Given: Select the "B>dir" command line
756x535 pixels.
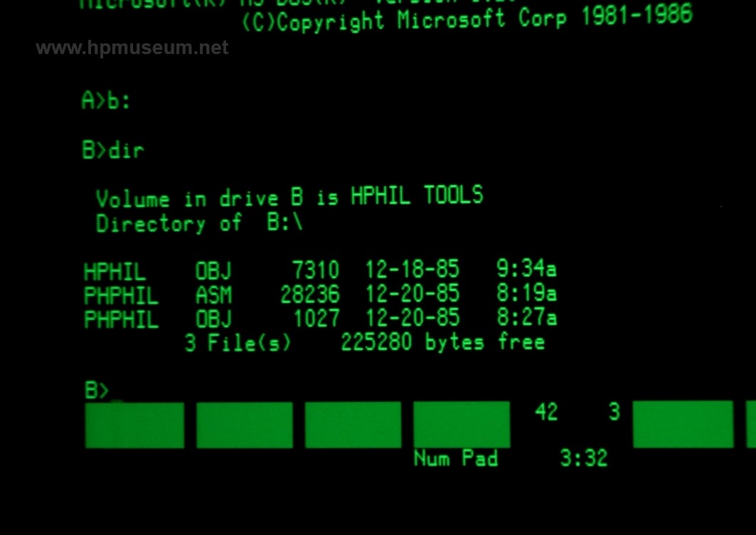Looking at the screenshot, I should click(113, 150).
